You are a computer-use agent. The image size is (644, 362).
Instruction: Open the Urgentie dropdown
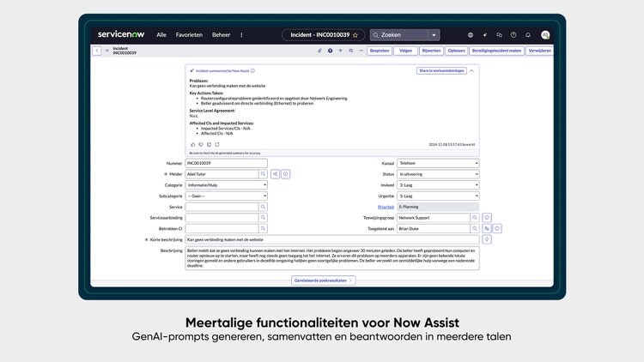pos(438,196)
